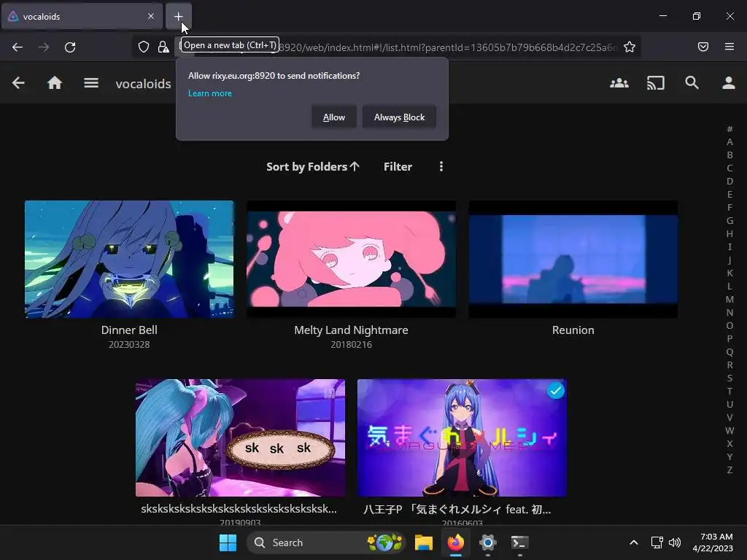The width and height of the screenshot is (747, 560).
Task: Open the Settings gear taskbar icon
Action: 488,542
